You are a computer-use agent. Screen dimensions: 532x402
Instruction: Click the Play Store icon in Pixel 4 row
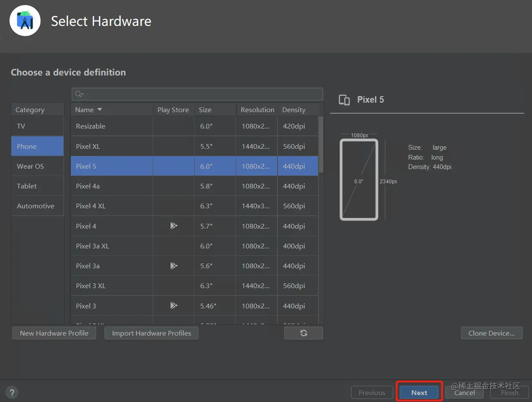[173, 226]
